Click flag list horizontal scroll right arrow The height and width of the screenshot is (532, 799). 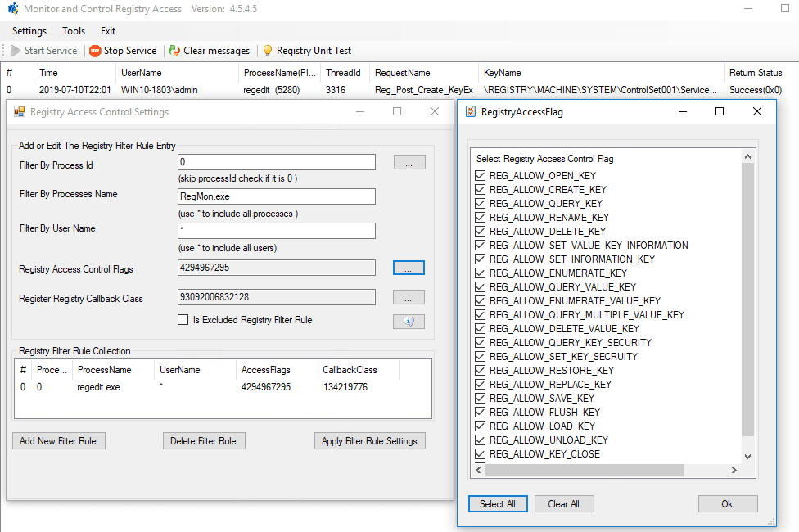click(734, 470)
